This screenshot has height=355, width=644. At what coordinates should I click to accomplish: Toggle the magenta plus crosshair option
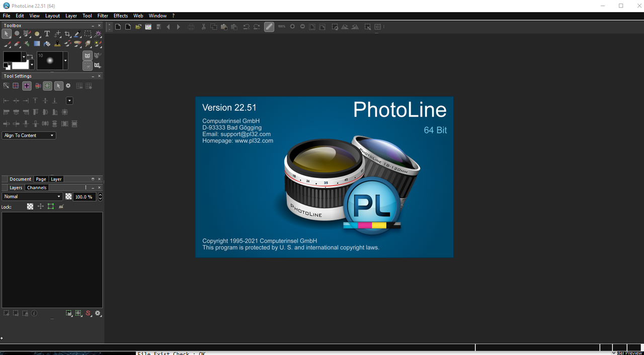click(27, 86)
